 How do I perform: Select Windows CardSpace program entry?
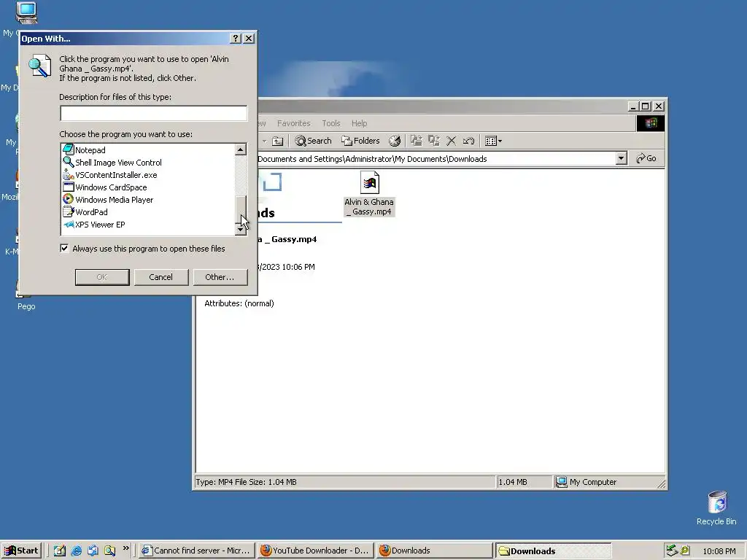(x=105, y=187)
